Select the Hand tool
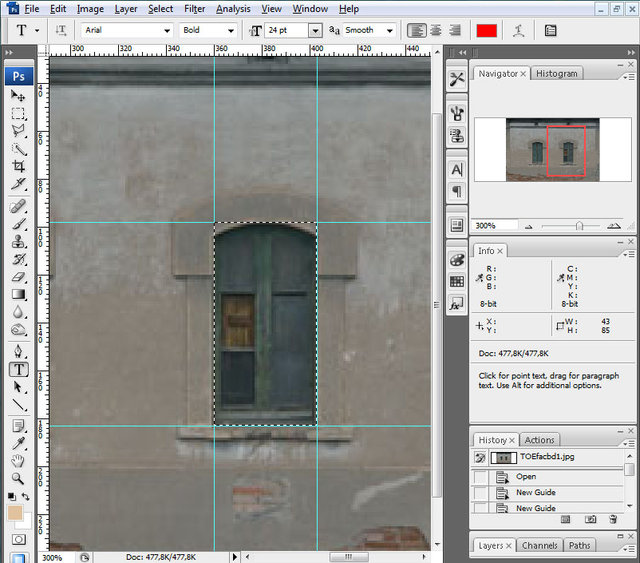Image resolution: width=640 pixels, height=563 pixels. 18,460
